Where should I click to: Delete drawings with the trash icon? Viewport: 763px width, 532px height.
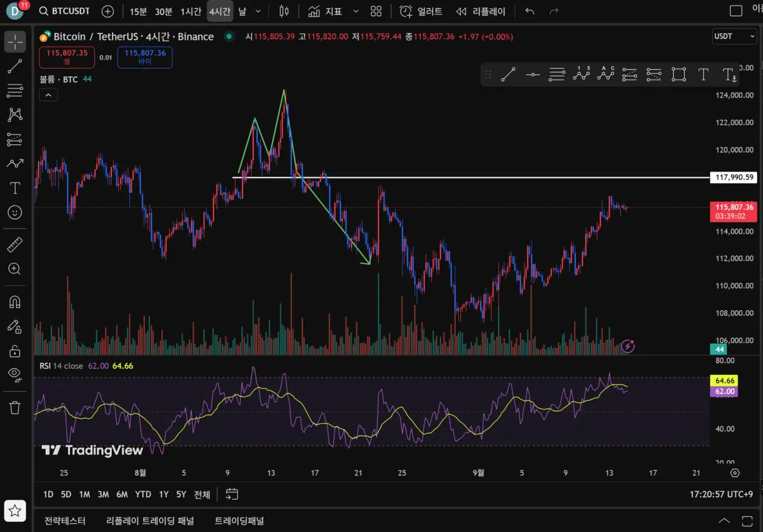pyautogui.click(x=15, y=407)
